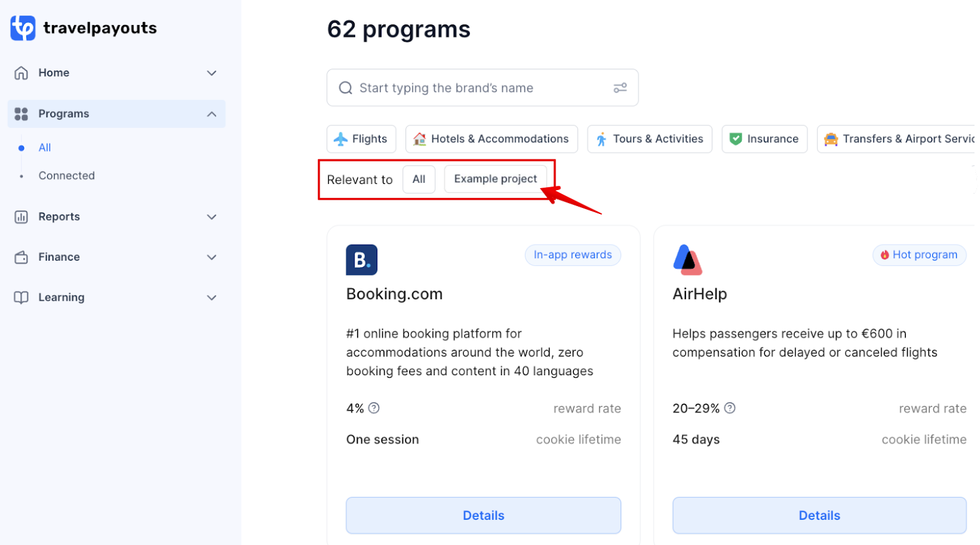Filter by Hotels & Accommodations category
The image size is (980, 545).
pos(491,139)
